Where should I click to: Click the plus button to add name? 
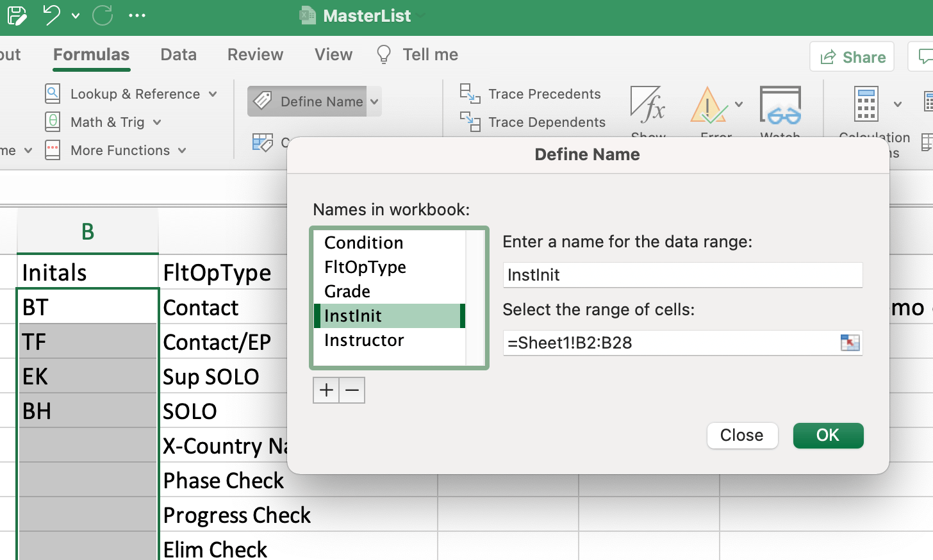point(326,390)
